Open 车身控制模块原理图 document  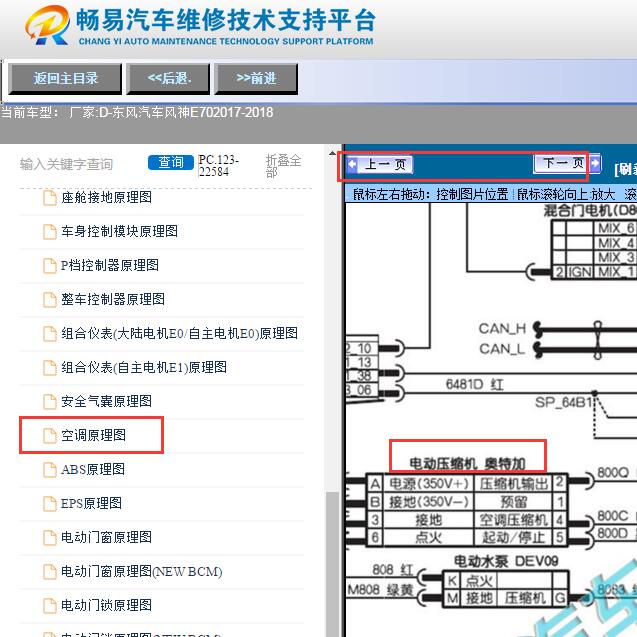point(119,232)
